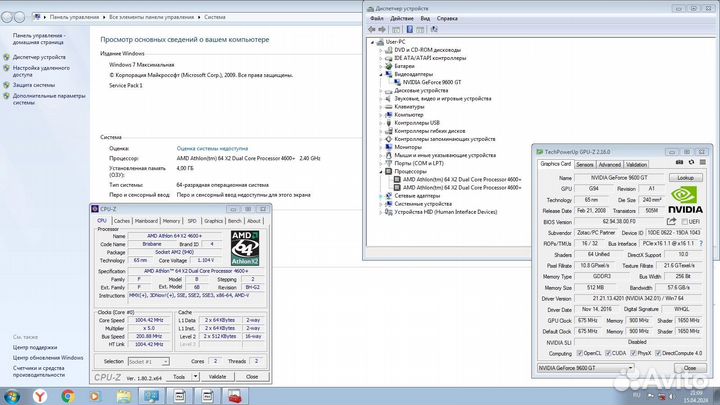This screenshot has height=405, width=720.
Task: Open the Файл menu in Device Manager
Action: pos(377,19)
